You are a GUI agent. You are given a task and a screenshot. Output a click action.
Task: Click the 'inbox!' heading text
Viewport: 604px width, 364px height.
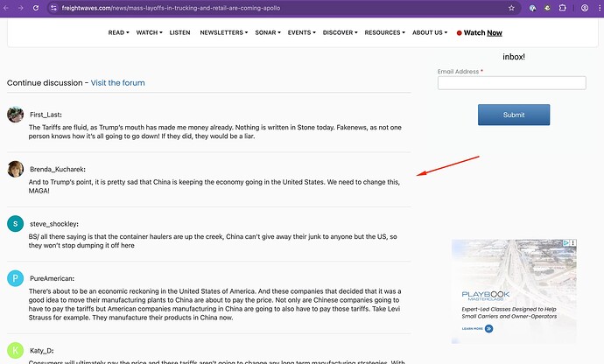[514, 57]
